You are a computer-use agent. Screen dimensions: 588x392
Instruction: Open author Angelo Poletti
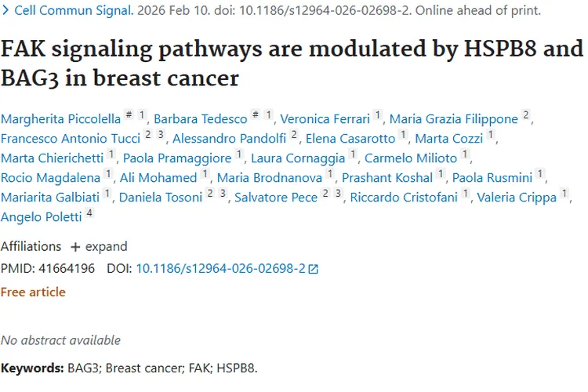point(41,217)
